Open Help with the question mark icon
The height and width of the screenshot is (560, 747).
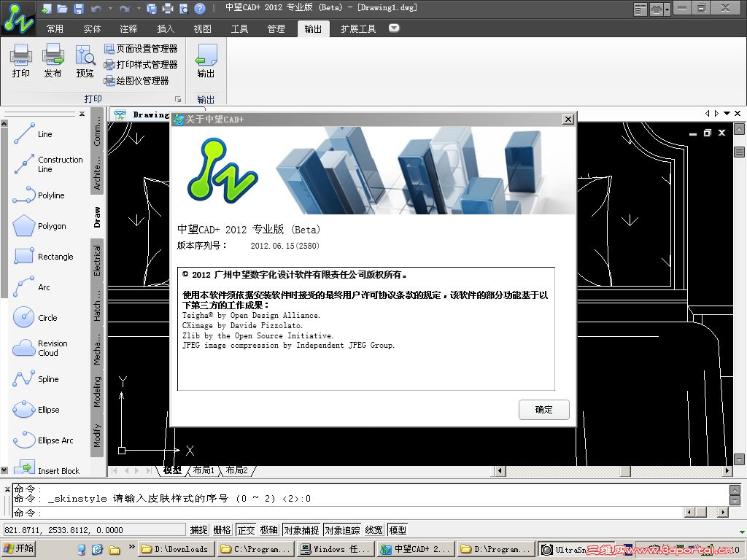tap(200, 8)
